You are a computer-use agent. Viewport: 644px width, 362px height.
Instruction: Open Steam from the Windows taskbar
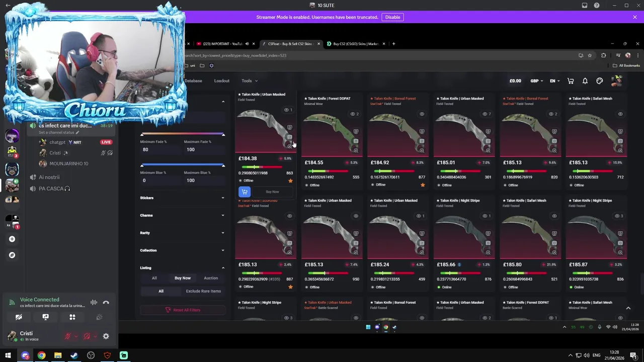(x=74, y=355)
